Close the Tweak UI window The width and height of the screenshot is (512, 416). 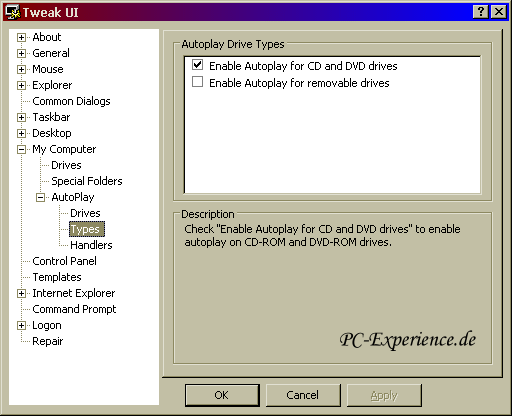(x=499, y=12)
